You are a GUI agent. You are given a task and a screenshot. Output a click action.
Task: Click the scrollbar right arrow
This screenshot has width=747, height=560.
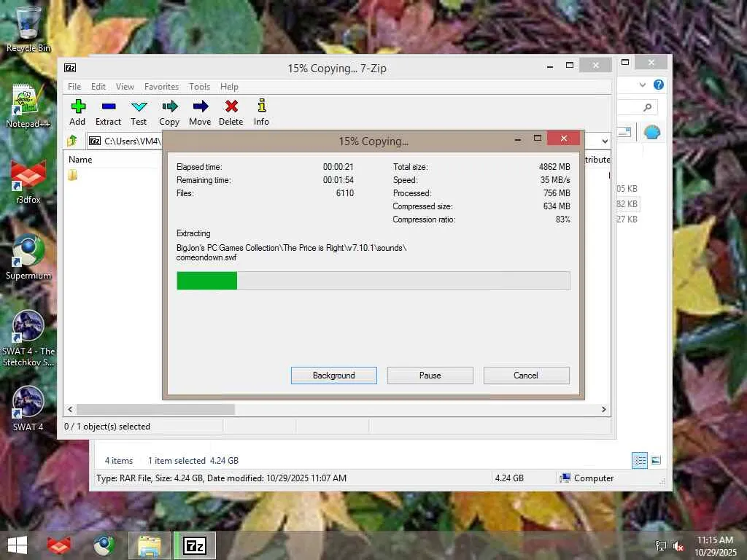point(603,410)
